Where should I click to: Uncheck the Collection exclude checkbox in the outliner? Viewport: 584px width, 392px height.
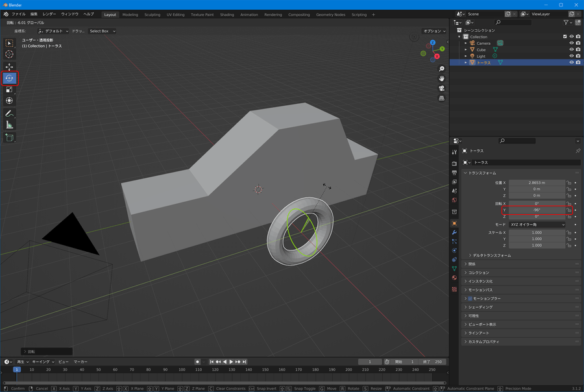pyautogui.click(x=565, y=37)
